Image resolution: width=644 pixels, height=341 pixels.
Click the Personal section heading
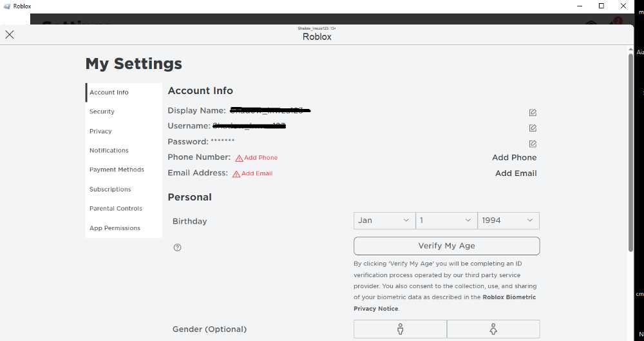(x=190, y=197)
